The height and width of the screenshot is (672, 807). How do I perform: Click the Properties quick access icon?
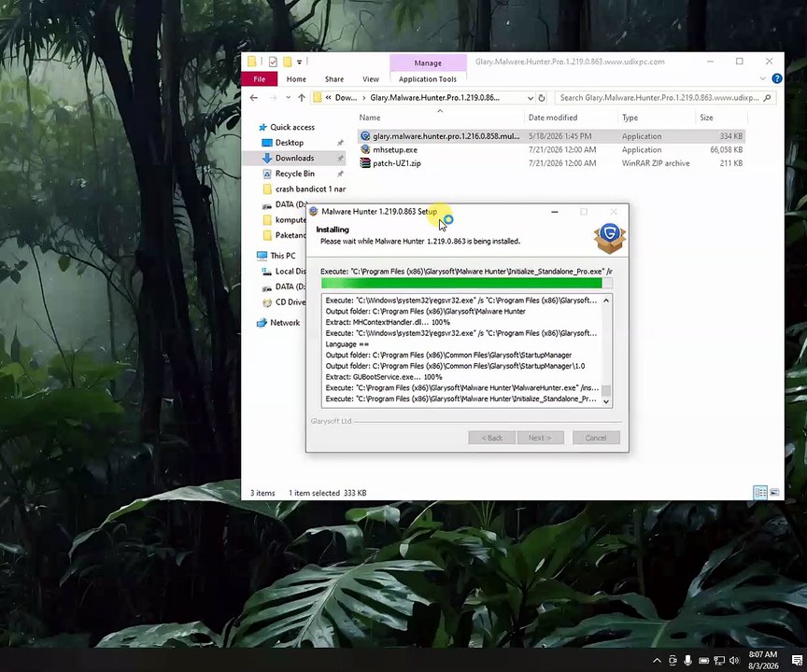(273, 63)
